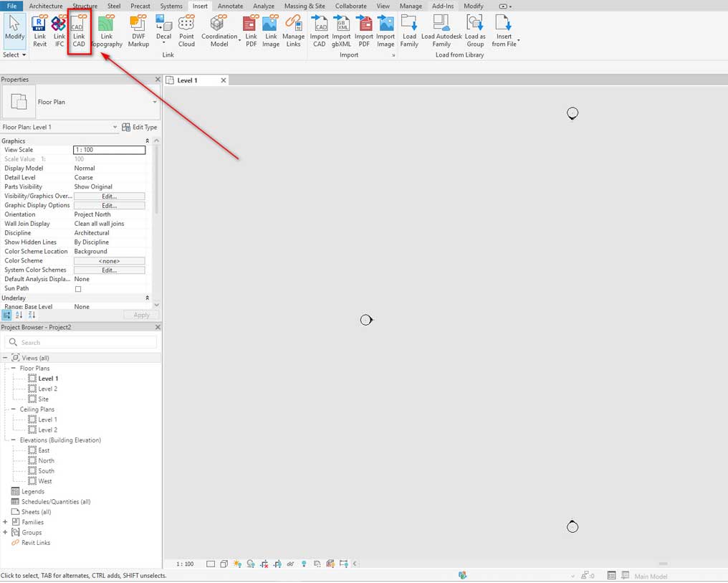Toggle the Sun Path checkbox

78,289
